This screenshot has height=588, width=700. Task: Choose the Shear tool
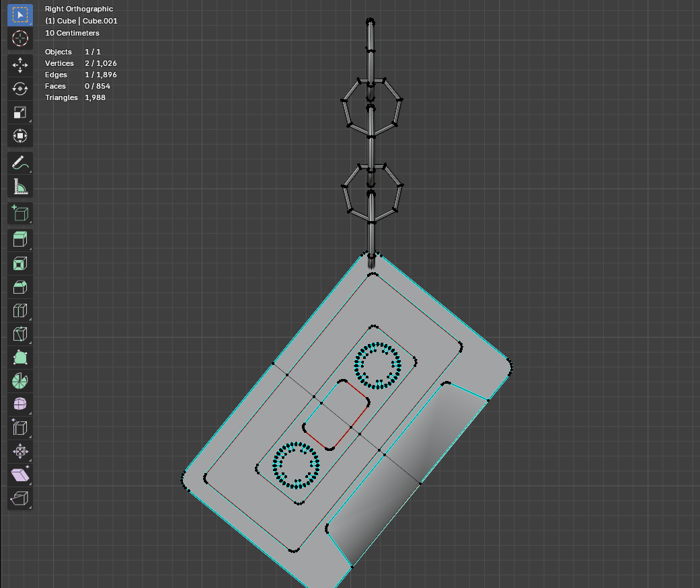click(x=20, y=474)
